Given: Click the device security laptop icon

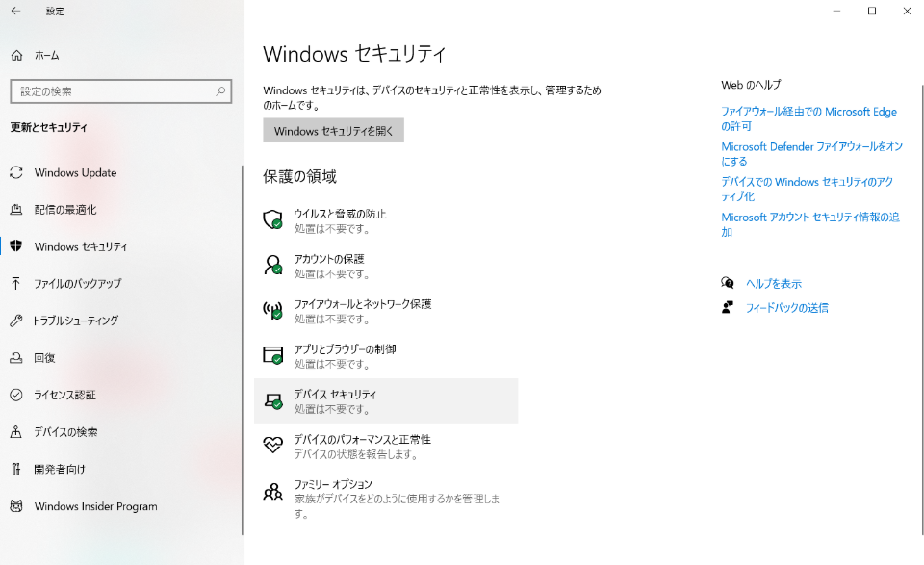Looking at the screenshot, I should pyautogui.click(x=272, y=400).
